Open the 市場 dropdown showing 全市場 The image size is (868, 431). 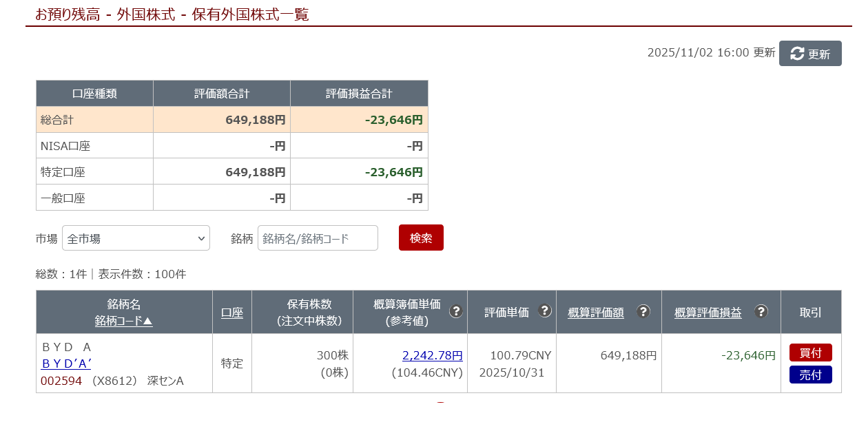[x=136, y=238]
